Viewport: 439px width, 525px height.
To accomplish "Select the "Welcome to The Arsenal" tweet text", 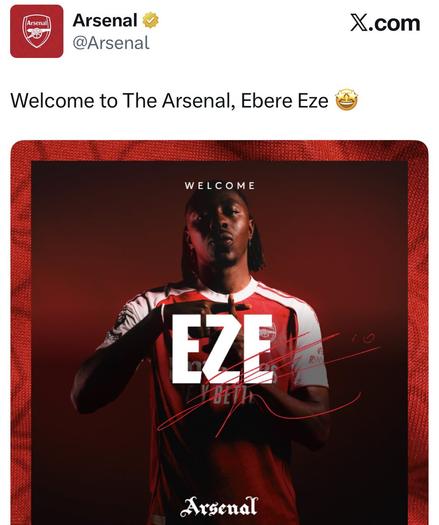I will coord(119,100).
